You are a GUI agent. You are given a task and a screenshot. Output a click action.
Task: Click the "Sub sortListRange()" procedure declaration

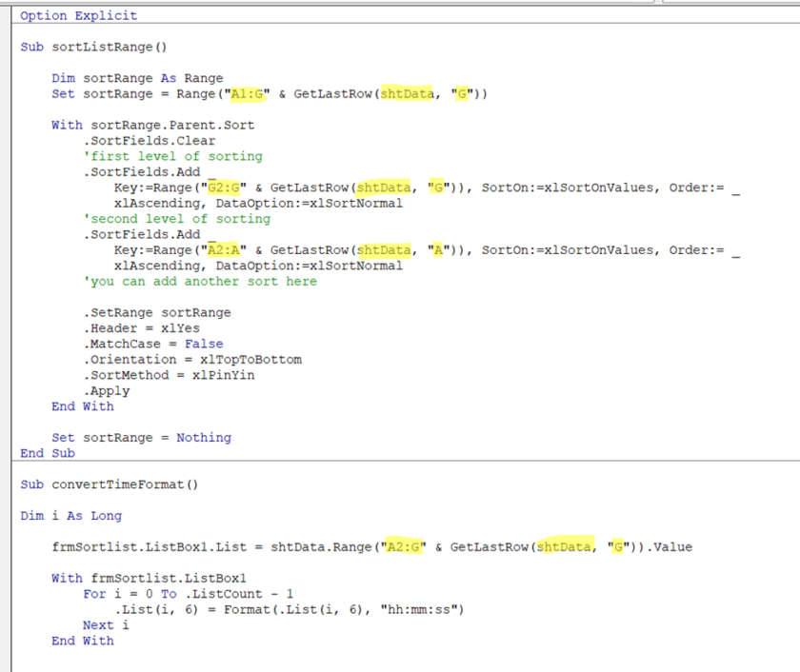pyautogui.click(x=91, y=47)
